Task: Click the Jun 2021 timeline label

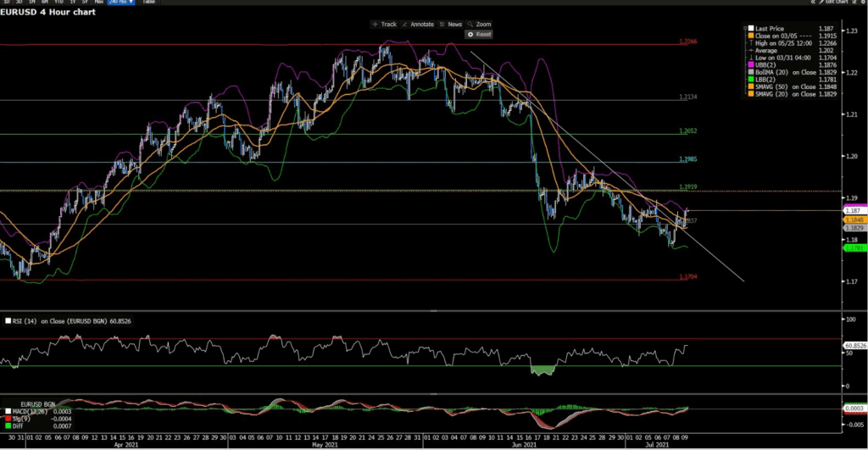Action: tap(524, 444)
